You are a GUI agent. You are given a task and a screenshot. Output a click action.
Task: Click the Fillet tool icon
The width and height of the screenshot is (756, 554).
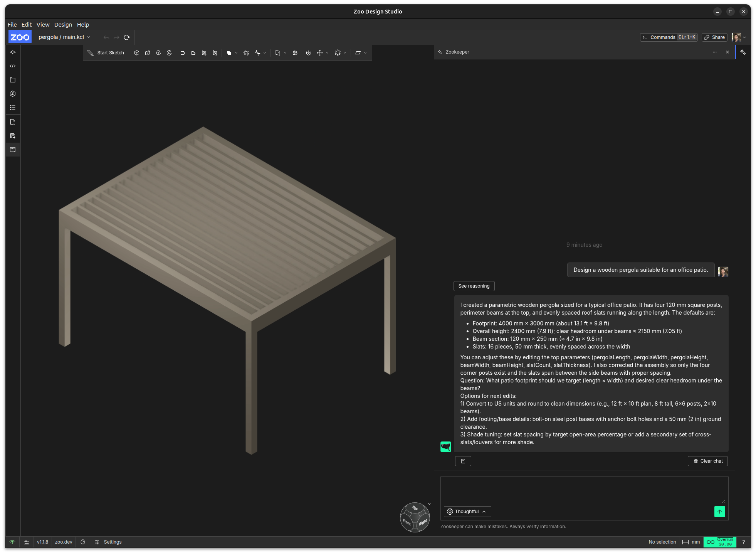click(x=183, y=53)
